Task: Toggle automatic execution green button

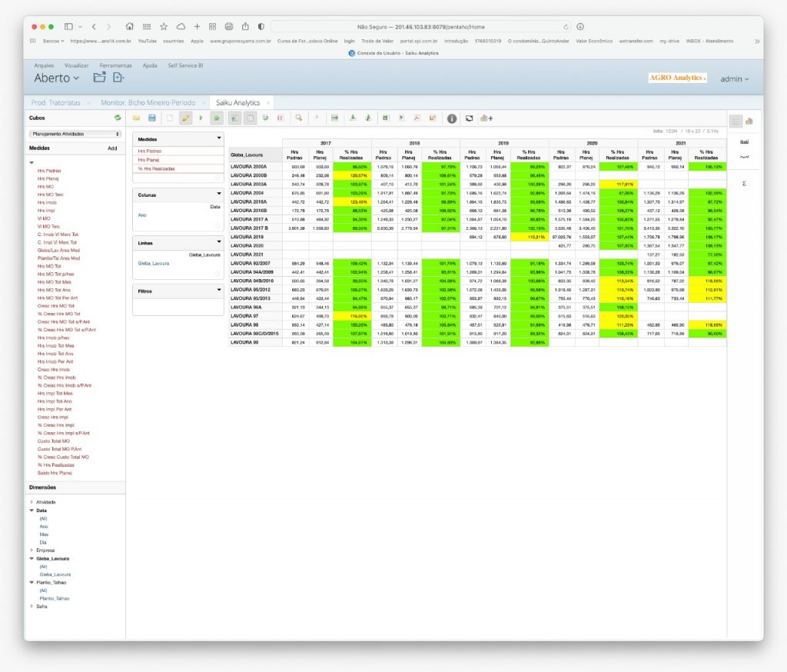Action: click(217, 118)
